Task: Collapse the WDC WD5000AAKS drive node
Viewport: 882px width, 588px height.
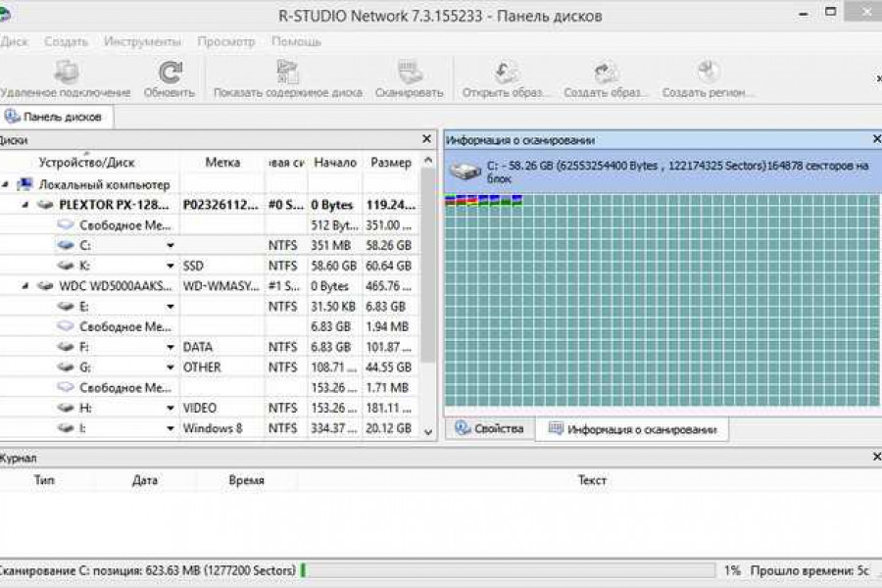Action: [24, 286]
